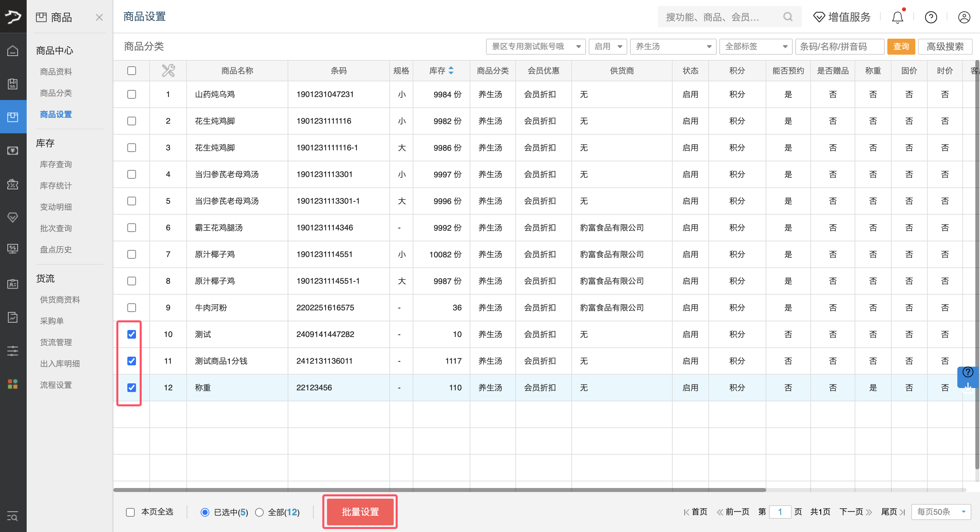Focus the 条码/名称/拼音码 search field
The height and width of the screenshot is (532, 980).
tap(839, 46)
